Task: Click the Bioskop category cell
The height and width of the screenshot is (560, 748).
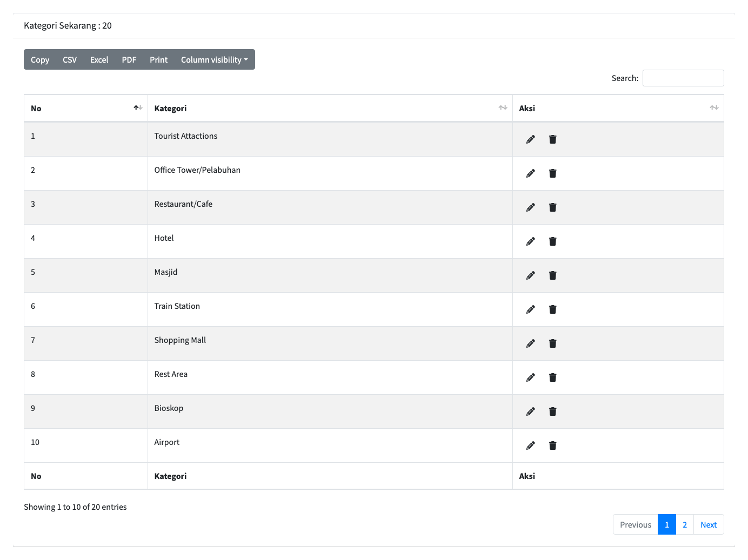Action: pos(330,411)
